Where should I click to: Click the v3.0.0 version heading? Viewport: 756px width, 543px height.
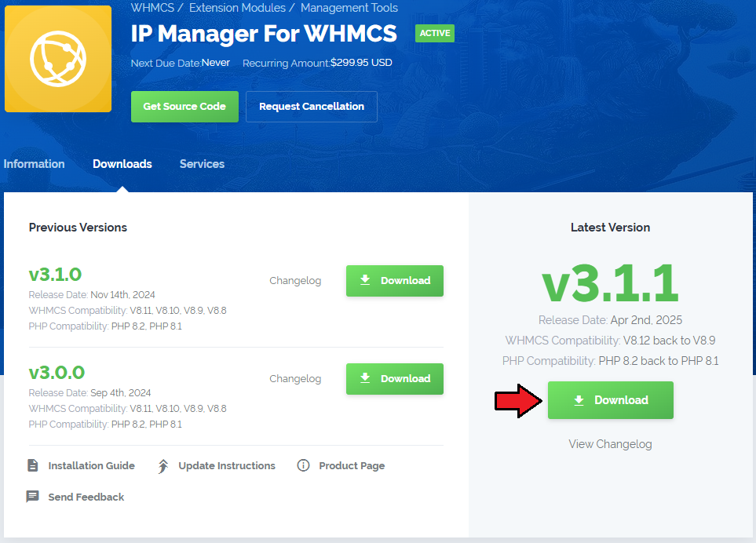point(57,373)
